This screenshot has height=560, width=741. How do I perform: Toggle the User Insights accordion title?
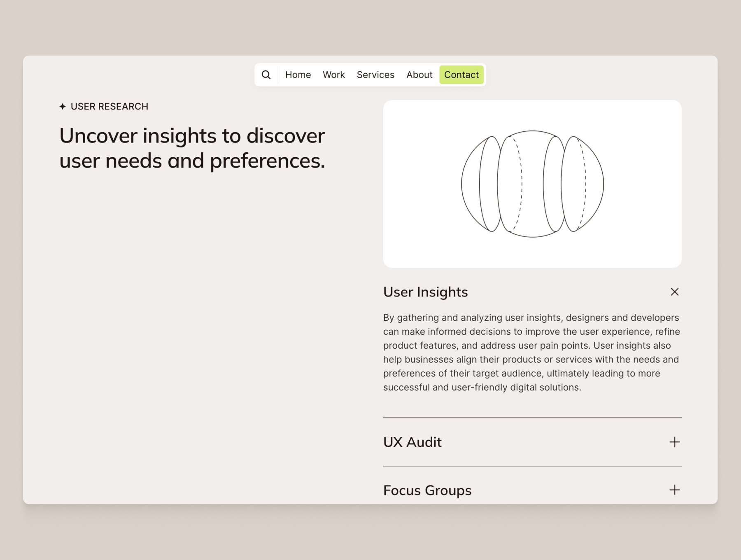click(426, 292)
